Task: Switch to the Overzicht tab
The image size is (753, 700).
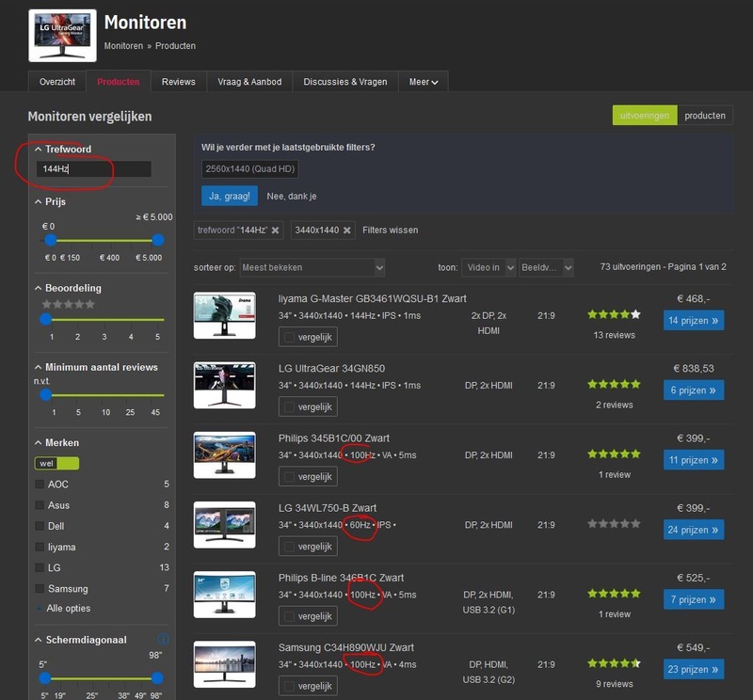Action: (x=57, y=82)
